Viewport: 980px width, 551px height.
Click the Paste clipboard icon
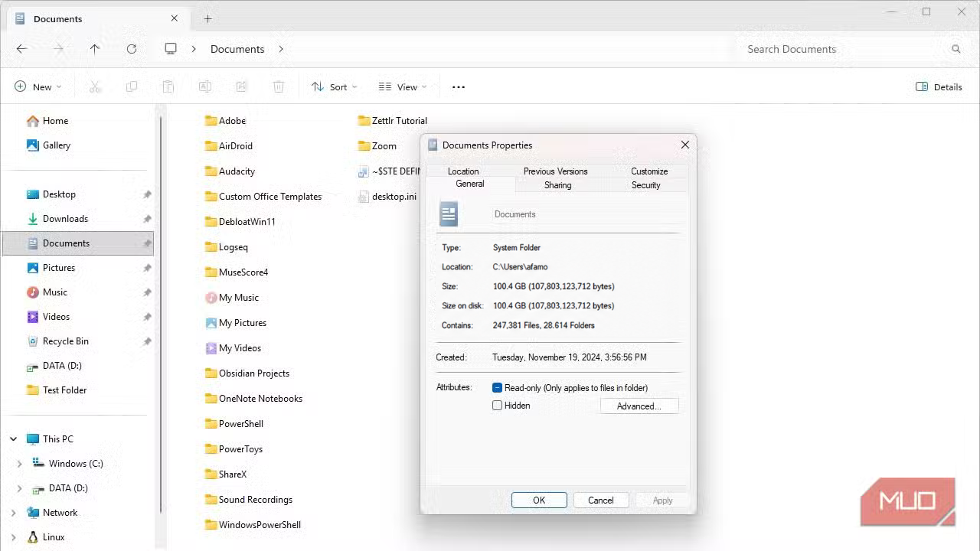tap(168, 87)
